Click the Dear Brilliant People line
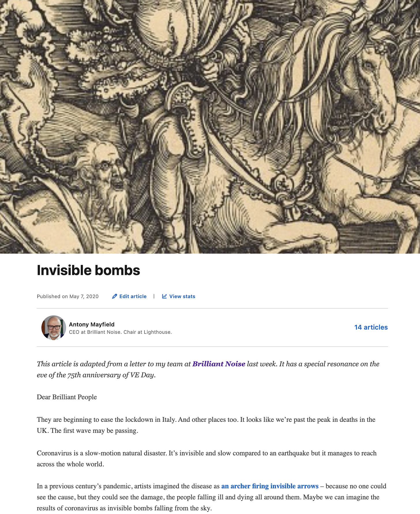The height and width of the screenshot is (514, 420). click(x=67, y=397)
